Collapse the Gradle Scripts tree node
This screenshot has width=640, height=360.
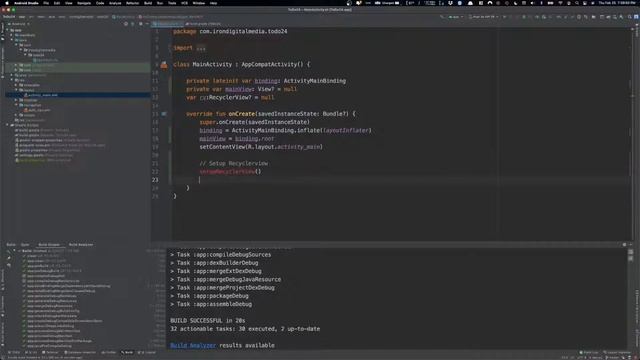click(x=7, y=125)
